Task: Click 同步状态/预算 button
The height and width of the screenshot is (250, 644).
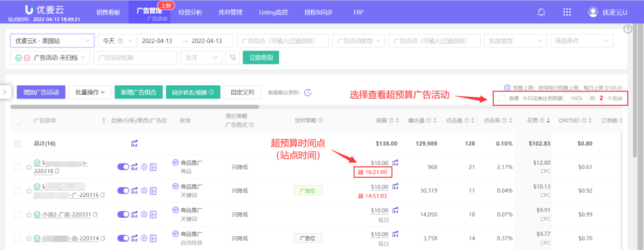Action: coord(193,92)
